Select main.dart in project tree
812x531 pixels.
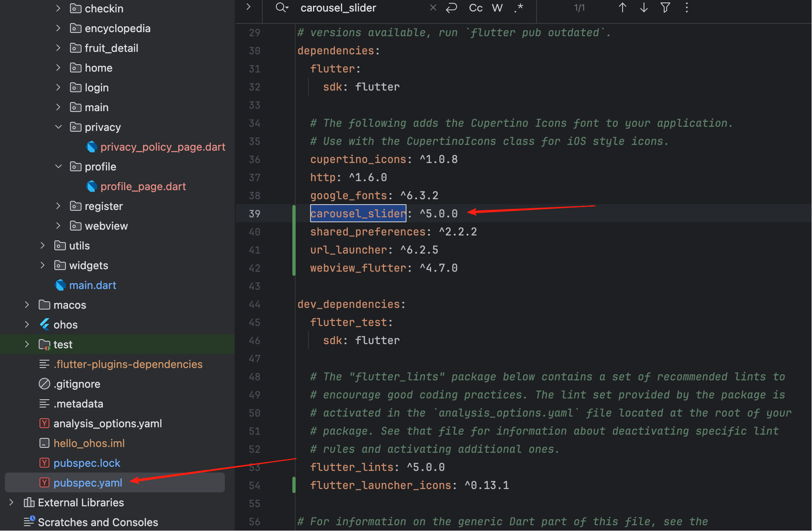[x=93, y=285]
